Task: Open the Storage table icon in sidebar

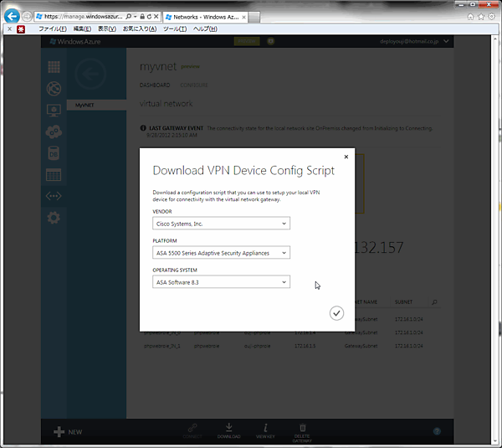Action: (x=54, y=175)
